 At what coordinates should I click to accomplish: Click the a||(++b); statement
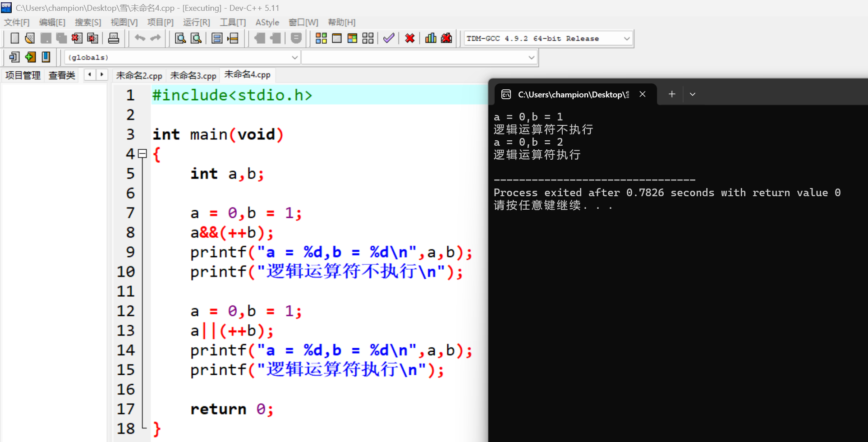coord(232,331)
